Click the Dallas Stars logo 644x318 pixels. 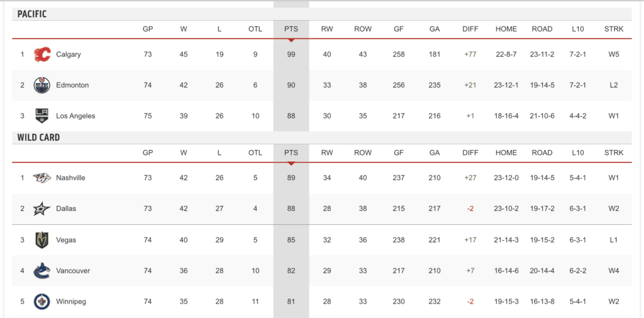42,208
